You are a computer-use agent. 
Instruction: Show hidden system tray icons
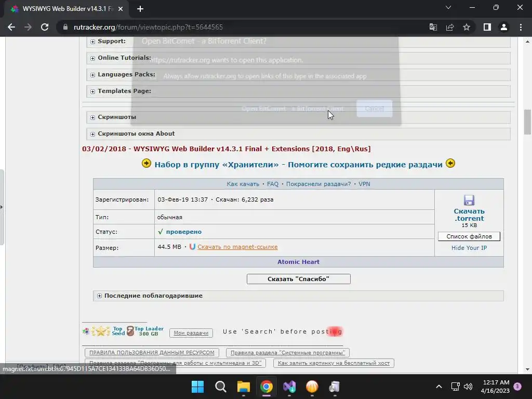[x=438, y=387]
